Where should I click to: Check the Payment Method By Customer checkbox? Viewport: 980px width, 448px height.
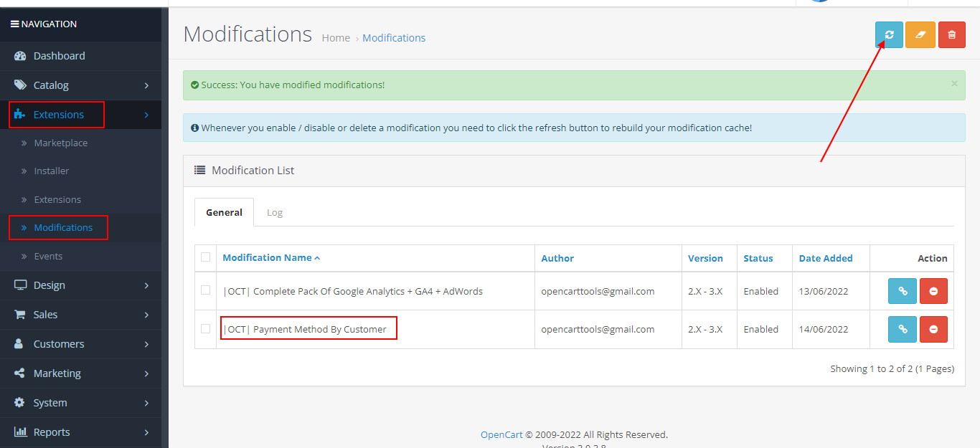click(206, 328)
